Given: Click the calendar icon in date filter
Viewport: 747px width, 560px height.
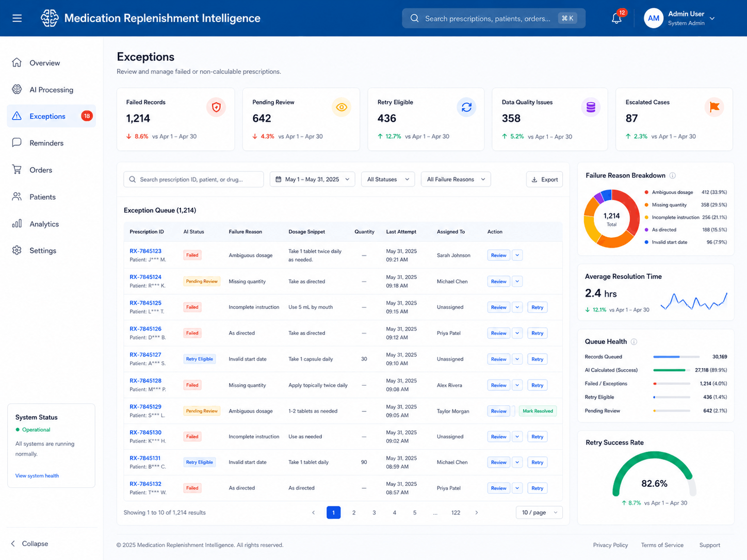Looking at the screenshot, I should [x=279, y=179].
